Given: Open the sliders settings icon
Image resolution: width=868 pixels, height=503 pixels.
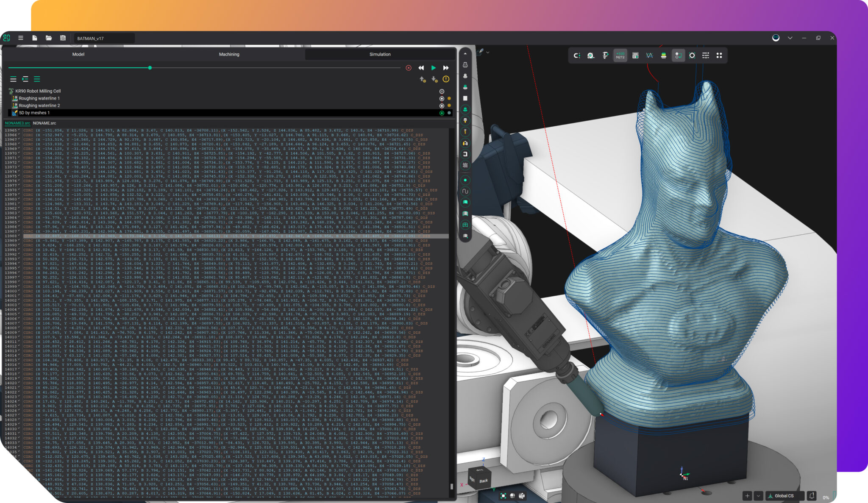Looking at the screenshot, I should tap(706, 56).
